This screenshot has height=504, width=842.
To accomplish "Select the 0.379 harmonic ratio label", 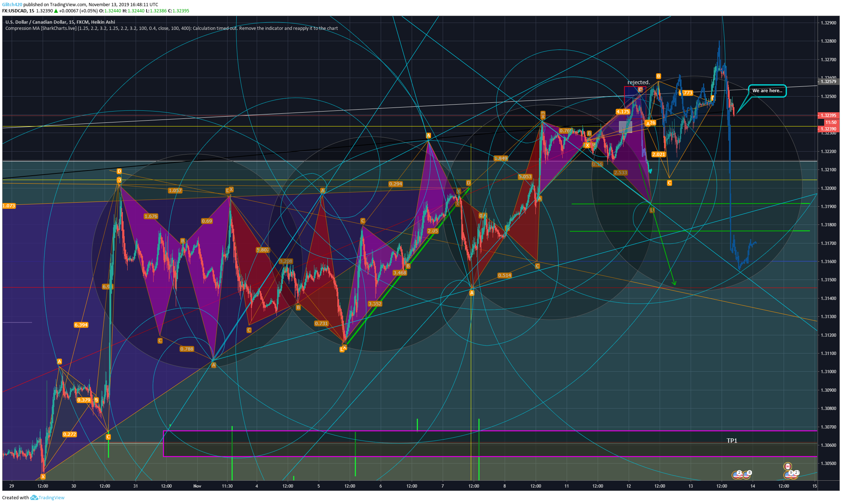I will 84,400.
